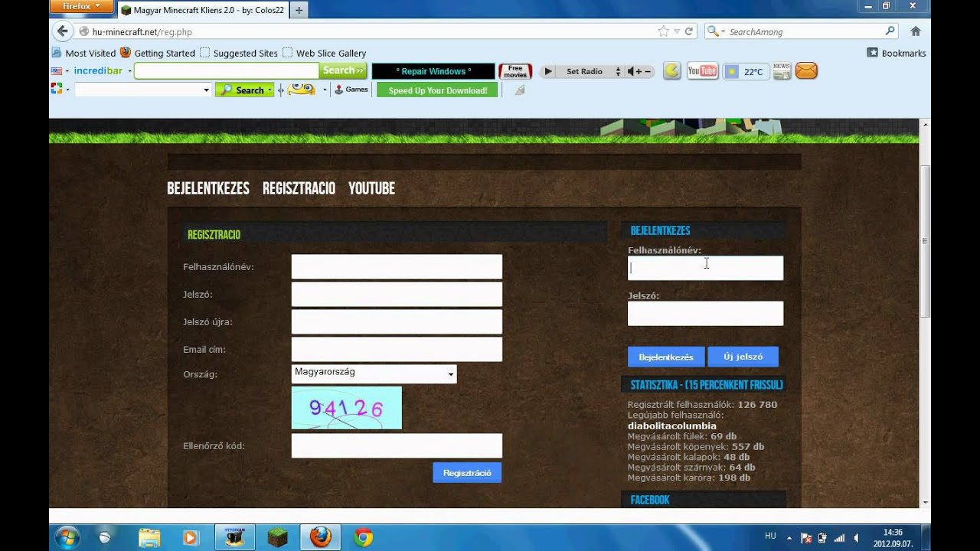Screen dimensions: 980x551
Task: Click the Pac-Man game toolbar icon
Action: pos(671,71)
